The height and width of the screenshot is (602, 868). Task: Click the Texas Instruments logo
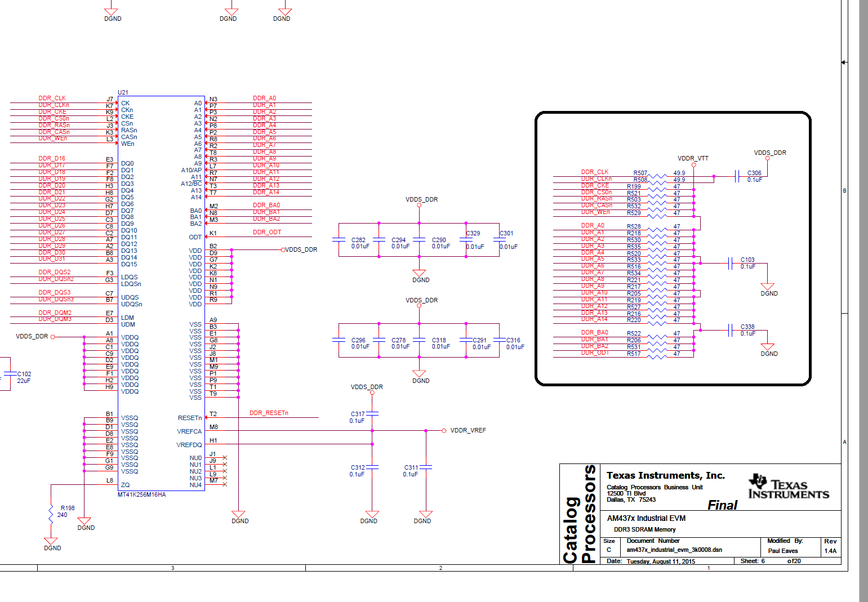[x=789, y=487]
